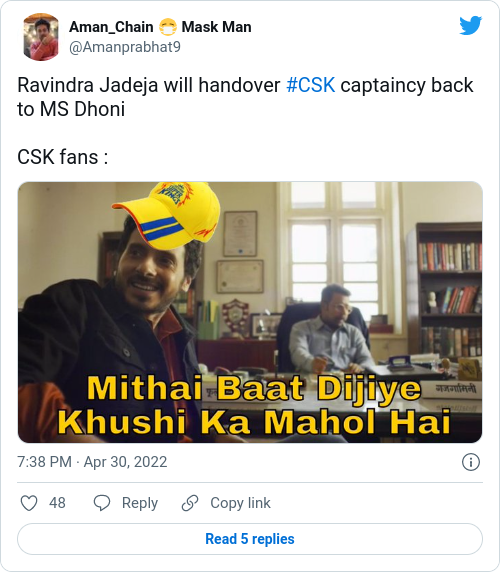Screen dimensions: 500x572
Task: Click the Aman_Chain Mask Man display name
Action: (x=160, y=27)
